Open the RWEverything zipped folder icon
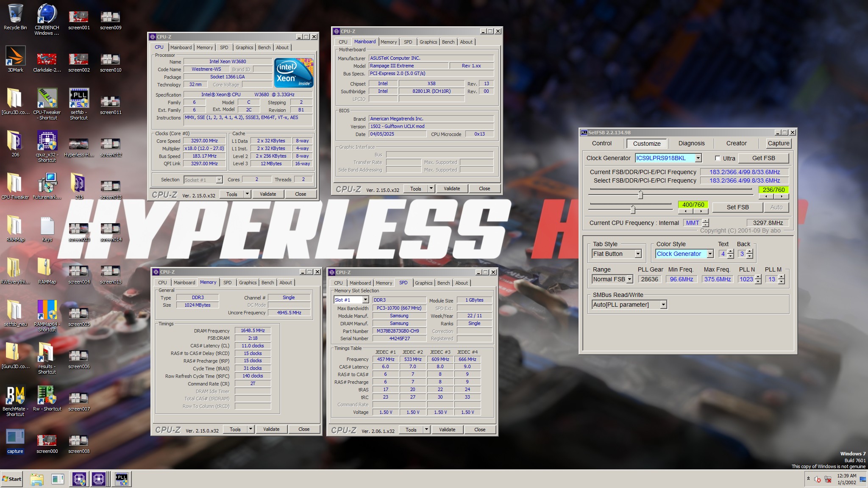Viewport: 868px width, 488px height. click(x=15, y=271)
